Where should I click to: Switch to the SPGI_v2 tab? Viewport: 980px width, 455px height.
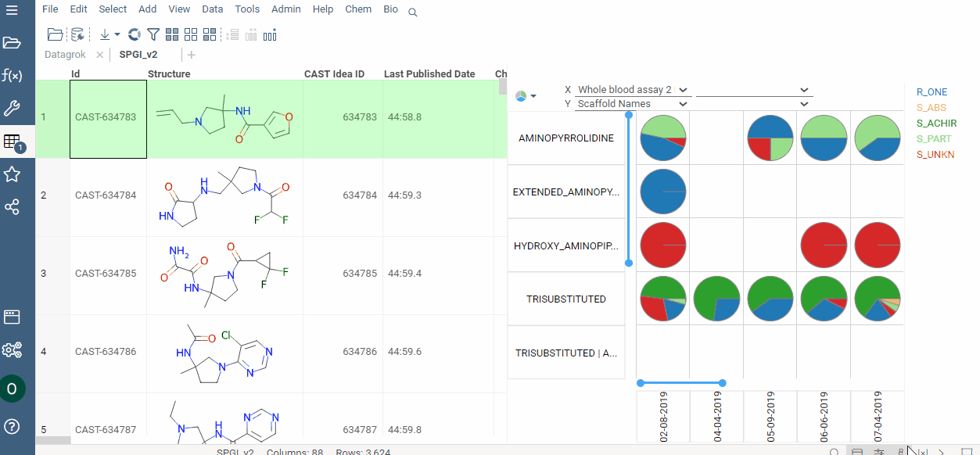pos(138,55)
